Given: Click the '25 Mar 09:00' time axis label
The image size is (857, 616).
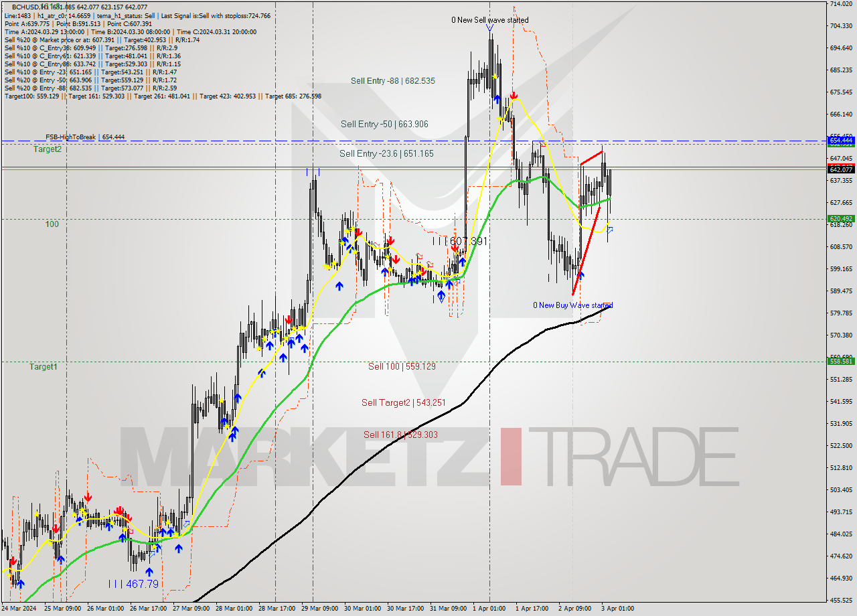Looking at the screenshot, I should pos(62,609).
